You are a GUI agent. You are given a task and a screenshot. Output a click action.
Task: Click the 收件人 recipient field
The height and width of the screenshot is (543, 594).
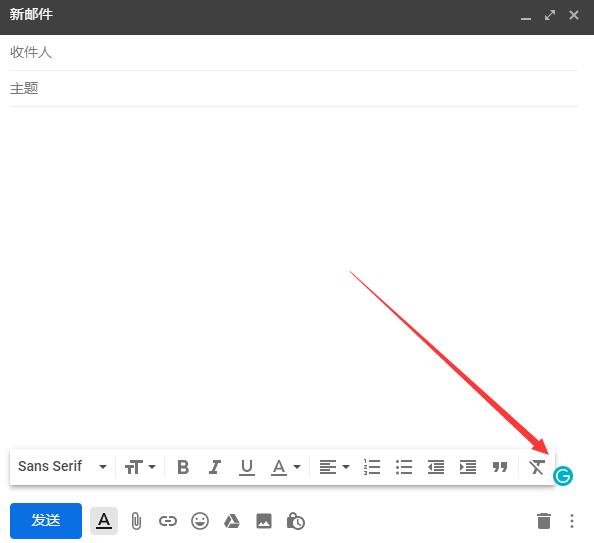click(294, 52)
